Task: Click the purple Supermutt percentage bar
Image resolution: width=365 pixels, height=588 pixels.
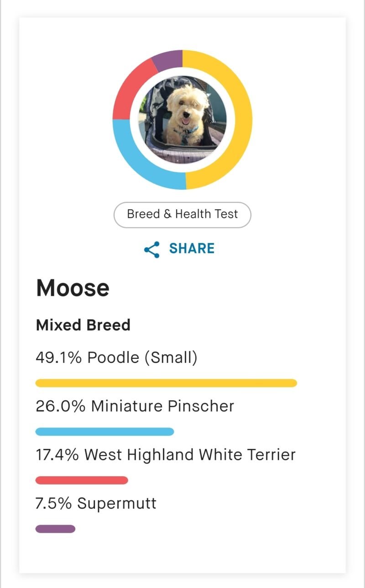Action: [55, 529]
